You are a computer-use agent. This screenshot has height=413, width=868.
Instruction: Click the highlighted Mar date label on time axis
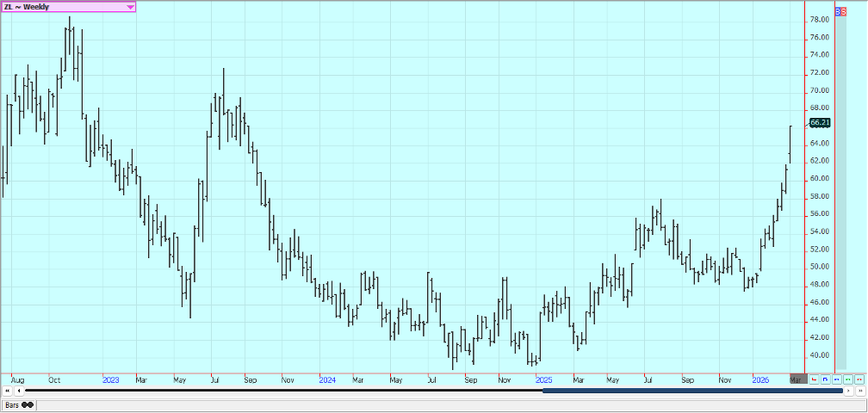click(x=797, y=379)
